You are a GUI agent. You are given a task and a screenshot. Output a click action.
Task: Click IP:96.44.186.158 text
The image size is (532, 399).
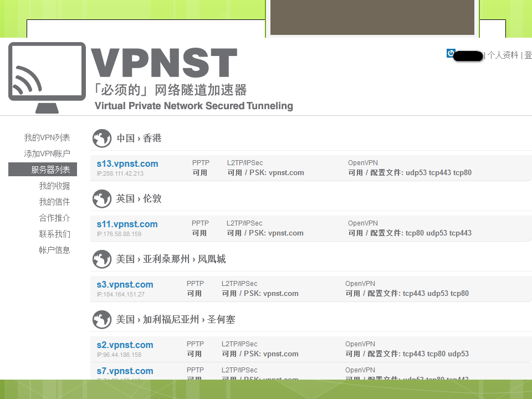click(119, 355)
